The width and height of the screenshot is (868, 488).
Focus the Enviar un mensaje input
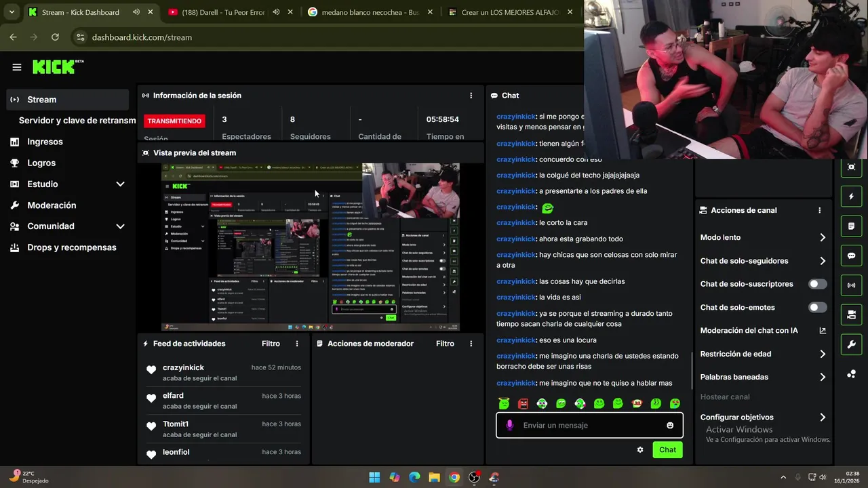(x=589, y=425)
